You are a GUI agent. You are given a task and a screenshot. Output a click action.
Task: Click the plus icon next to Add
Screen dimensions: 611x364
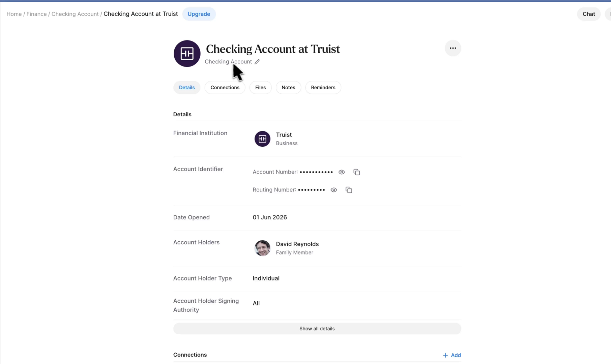445,355
